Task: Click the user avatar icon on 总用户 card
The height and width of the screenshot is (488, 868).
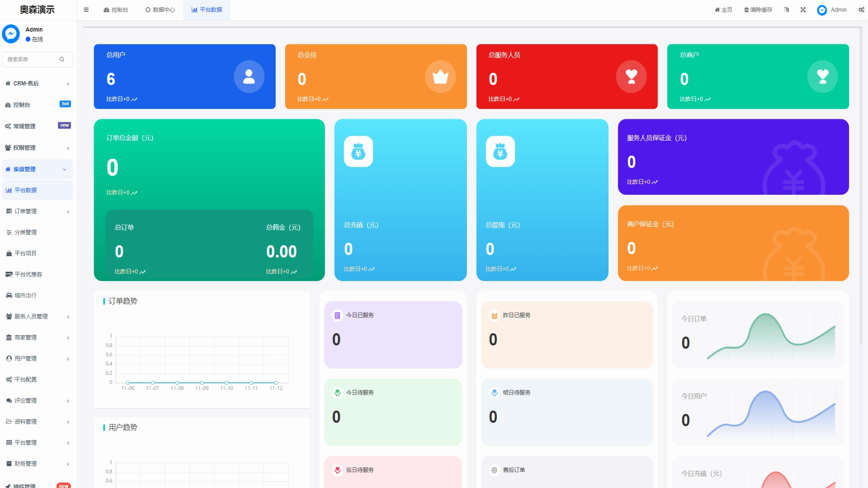Action: click(x=249, y=77)
